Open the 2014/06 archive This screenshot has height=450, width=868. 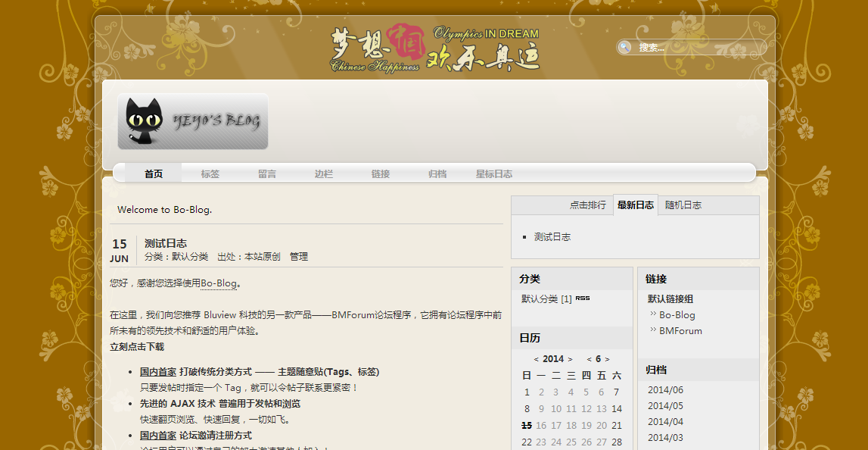click(x=665, y=390)
